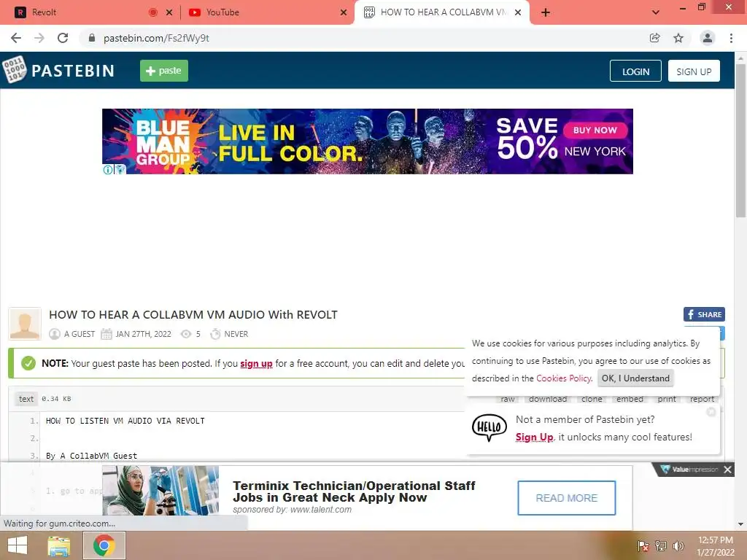Clone this paste
The image size is (747, 560).
pos(592,399)
